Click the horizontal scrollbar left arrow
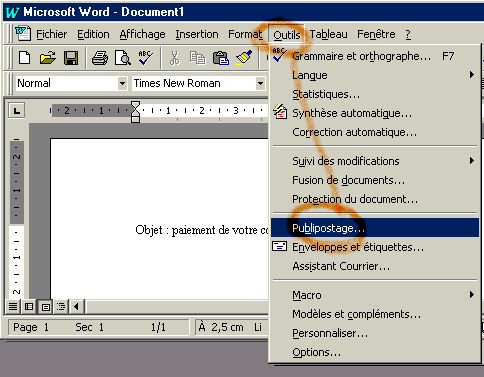Screen dimensions: 484x377 (77, 306)
